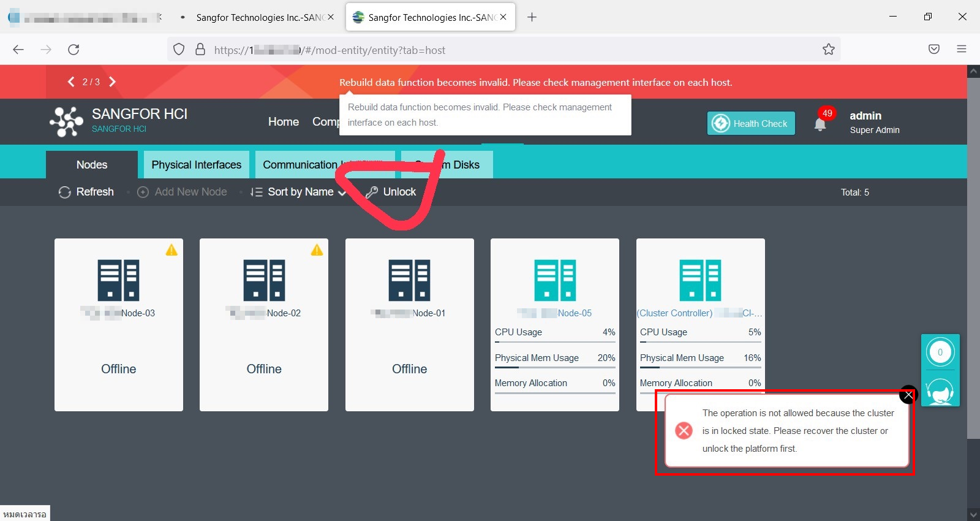
Task: Run the Health Check
Action: pos(752,123)
